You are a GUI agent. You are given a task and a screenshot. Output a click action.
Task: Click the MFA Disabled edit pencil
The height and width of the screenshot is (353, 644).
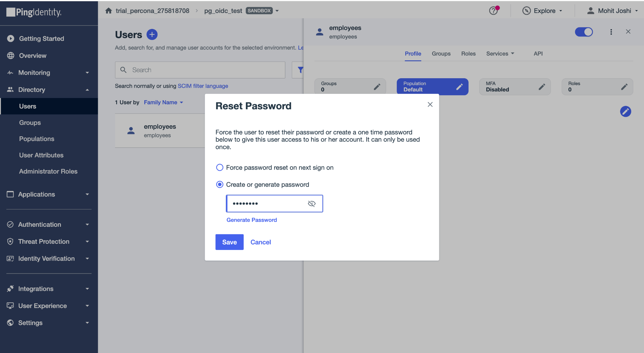[x=542, y=87]
